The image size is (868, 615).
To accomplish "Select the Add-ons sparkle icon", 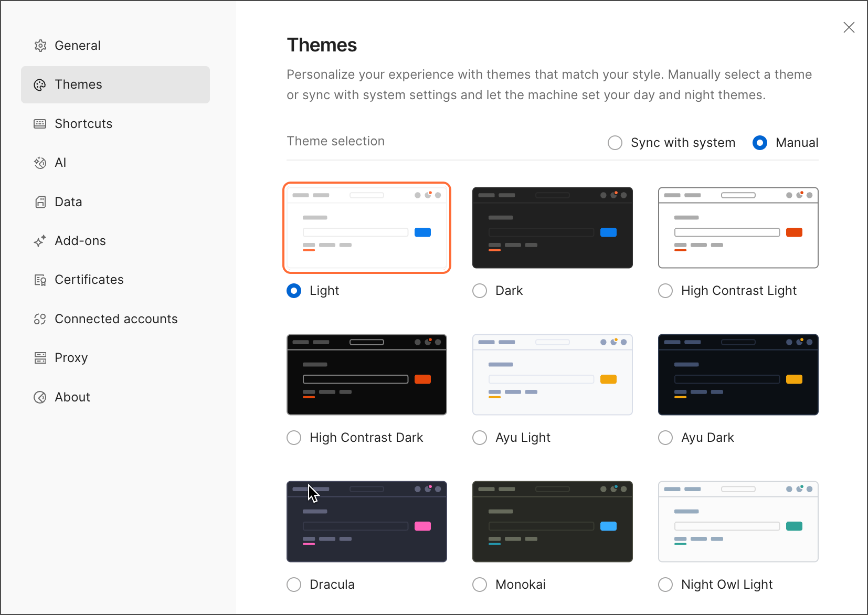I will click(40, 241).
